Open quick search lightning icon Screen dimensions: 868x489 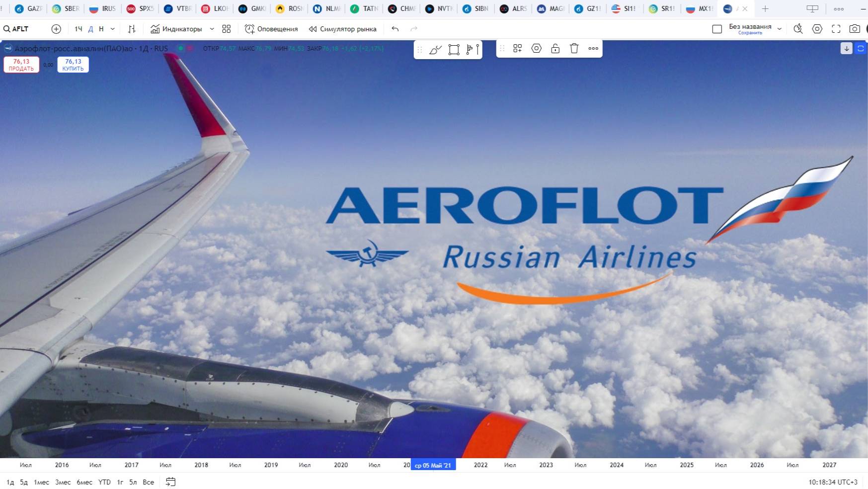[x=798, y=29]
